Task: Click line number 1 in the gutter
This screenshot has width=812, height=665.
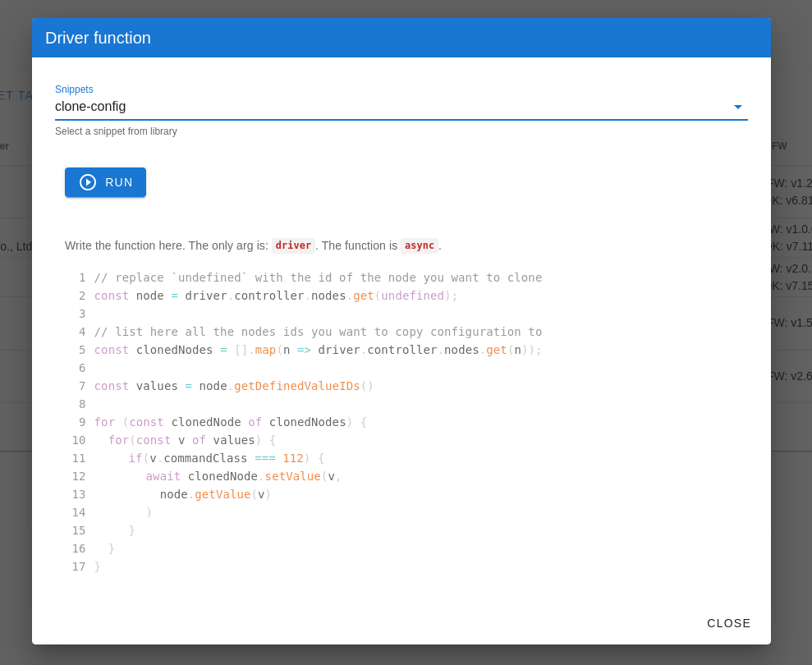Action: pyautogui.click(x=81, y=277)
